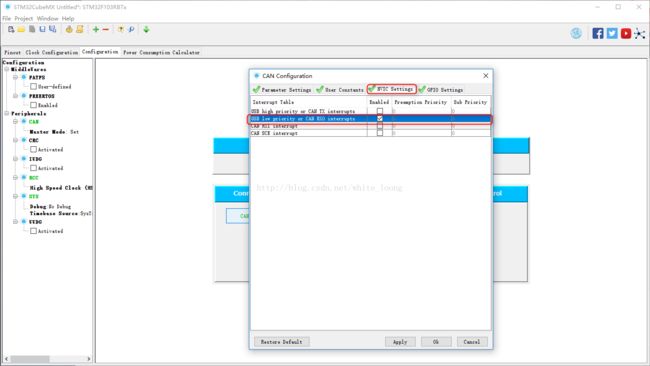
Task: Click the blue dot icon beside FREERTOS
Action: point(24,96)
